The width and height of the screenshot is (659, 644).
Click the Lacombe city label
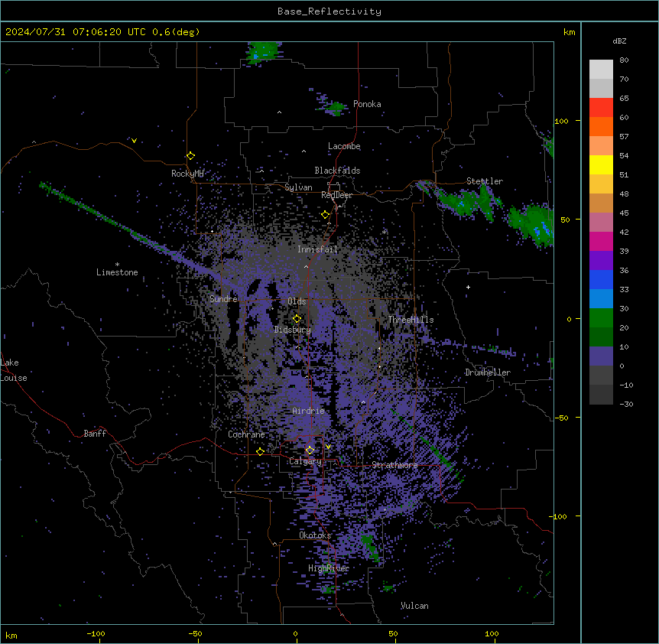tap(344, 146)
